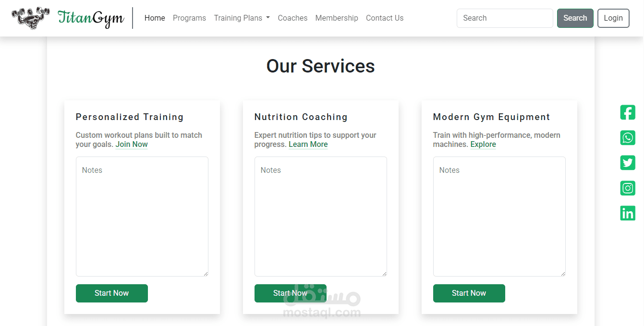The width and height of the screenshot is (644, 326).
Task: Click the Explore link
Action: (x=483, y=145)
